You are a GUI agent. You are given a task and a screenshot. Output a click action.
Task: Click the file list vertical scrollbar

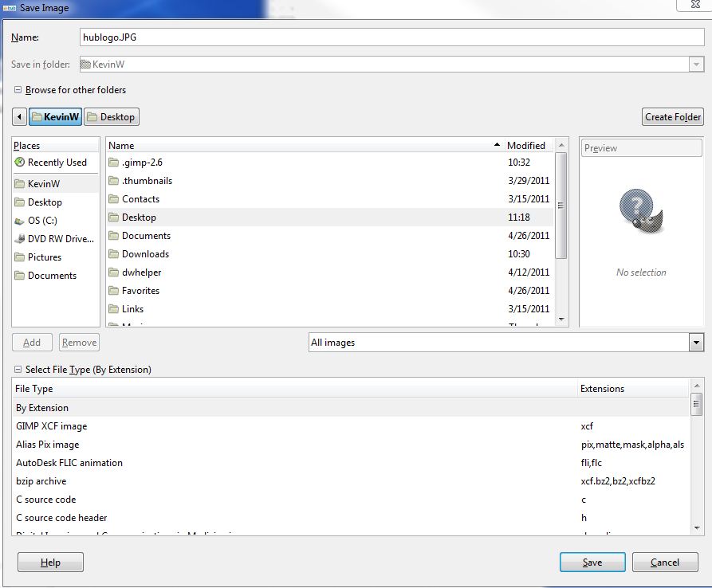pyautogui.click(x=561, y=206)
